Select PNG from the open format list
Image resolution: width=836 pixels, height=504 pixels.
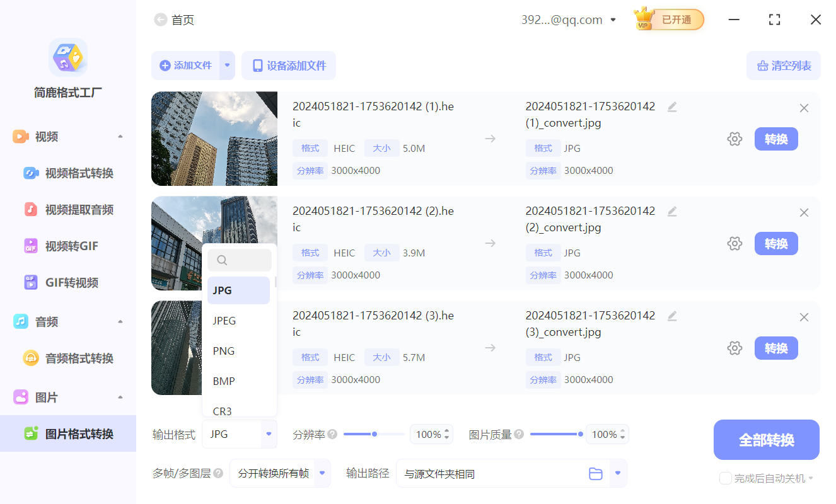point(223,350)
